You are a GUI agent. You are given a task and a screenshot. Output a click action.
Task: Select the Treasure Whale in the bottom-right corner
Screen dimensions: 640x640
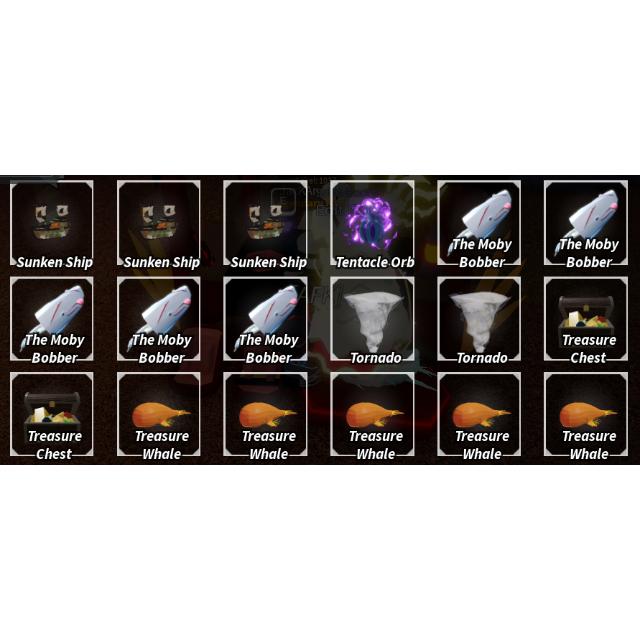[x=586, y=414]
